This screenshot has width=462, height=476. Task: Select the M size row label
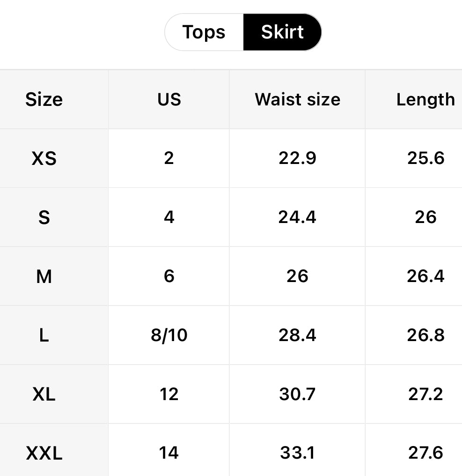click(44, 276)
